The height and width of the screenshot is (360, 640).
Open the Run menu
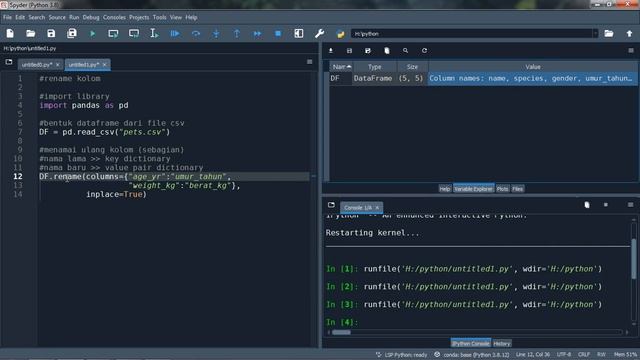tap(74, 17)
